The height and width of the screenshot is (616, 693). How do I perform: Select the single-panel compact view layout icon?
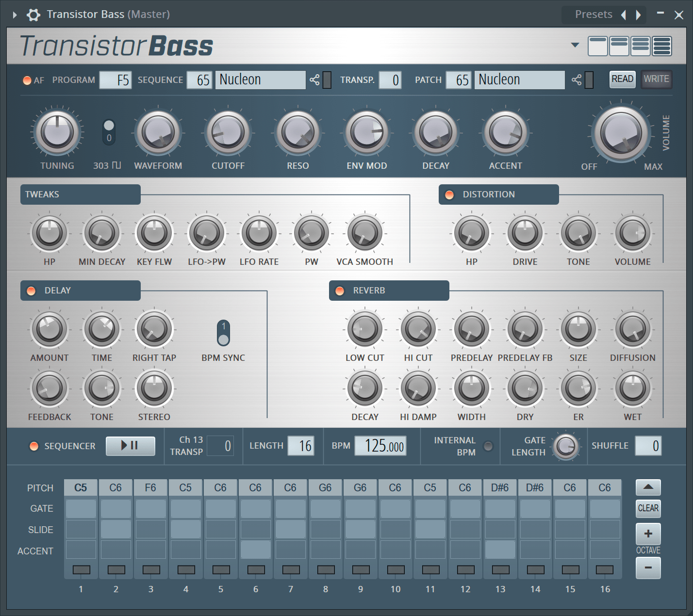[x=598, y=46]
